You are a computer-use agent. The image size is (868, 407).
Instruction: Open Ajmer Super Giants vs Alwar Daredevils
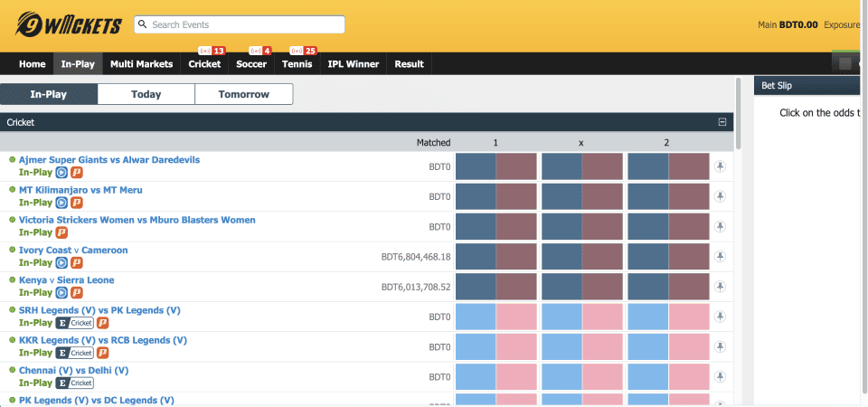point(109,160)
